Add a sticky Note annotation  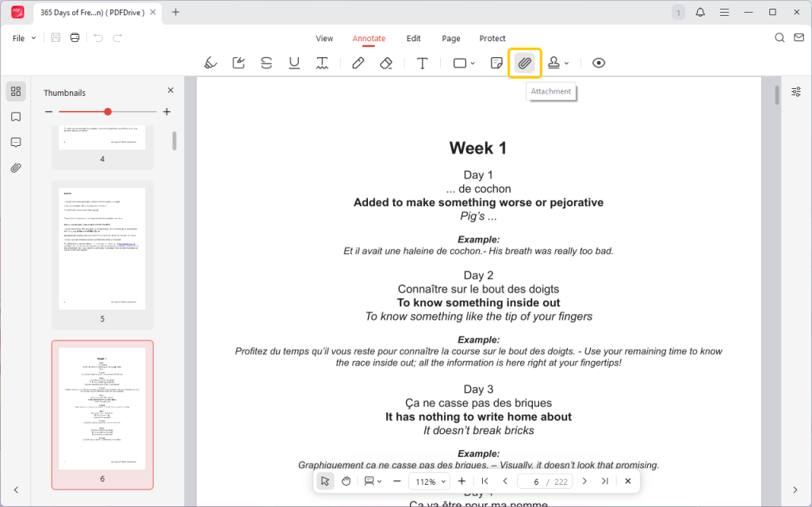click(x=496, y=63)
